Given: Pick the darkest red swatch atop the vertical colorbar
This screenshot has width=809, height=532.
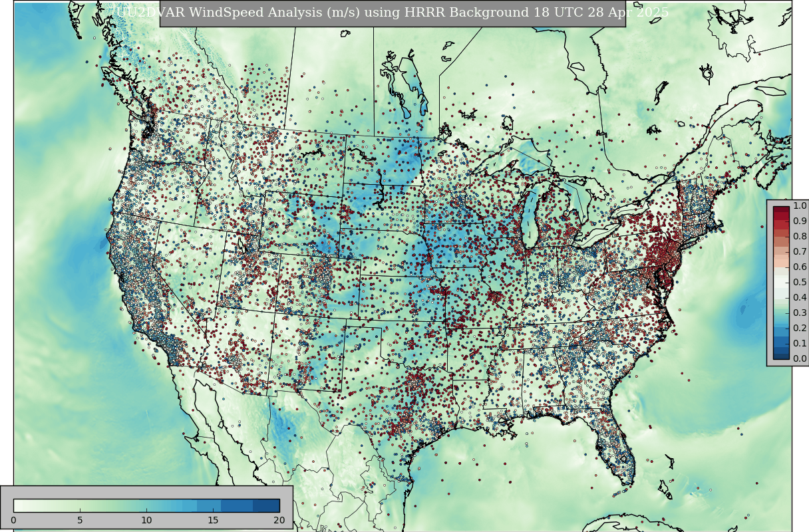Looking at the screenshot, I should (781, 210).
